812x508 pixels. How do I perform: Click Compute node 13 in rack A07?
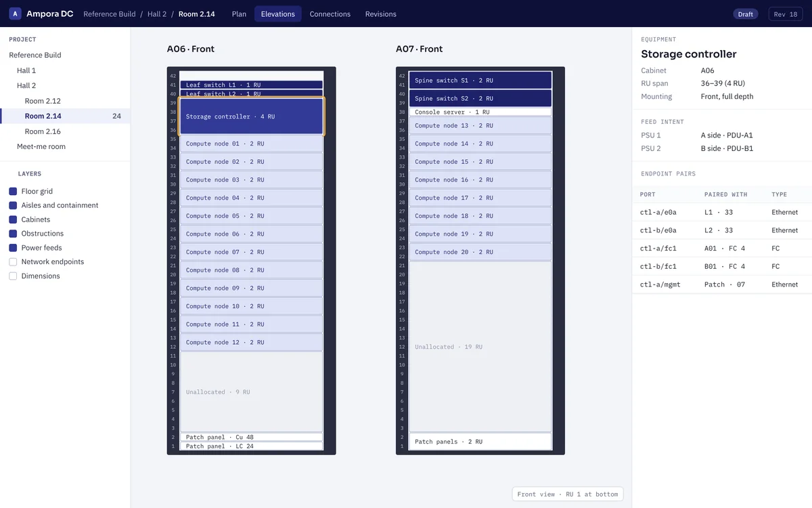tap(480, 125)
